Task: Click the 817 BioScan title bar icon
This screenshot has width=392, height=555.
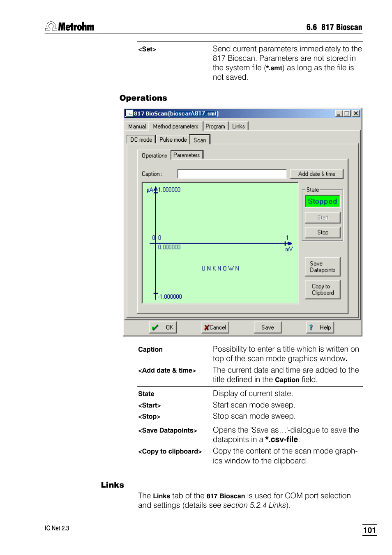Action: click(129, 113)
